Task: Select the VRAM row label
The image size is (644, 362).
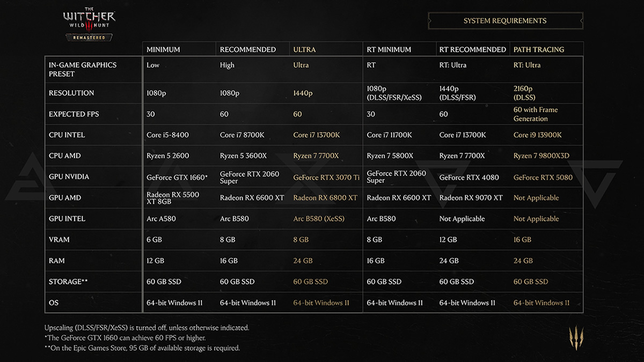Action: coord(59,239)
